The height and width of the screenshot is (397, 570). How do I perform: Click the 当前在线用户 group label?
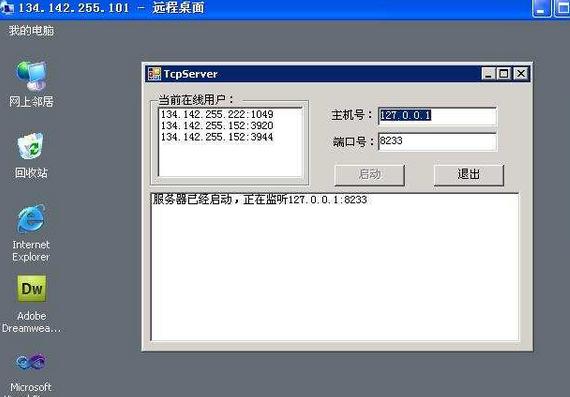[196, 100]
